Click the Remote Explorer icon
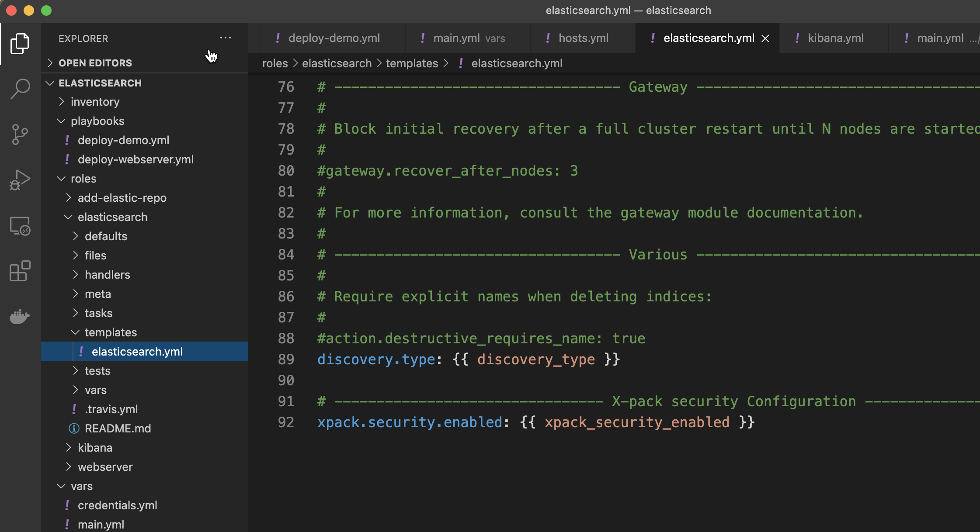Screen dimensions: 980x532 19,226
